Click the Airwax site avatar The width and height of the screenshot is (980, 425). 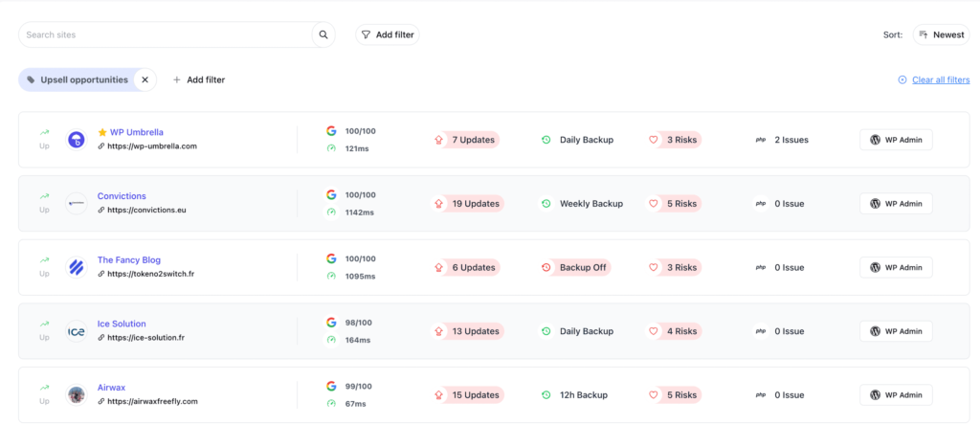pyautogui.click(x=76, y=394)
